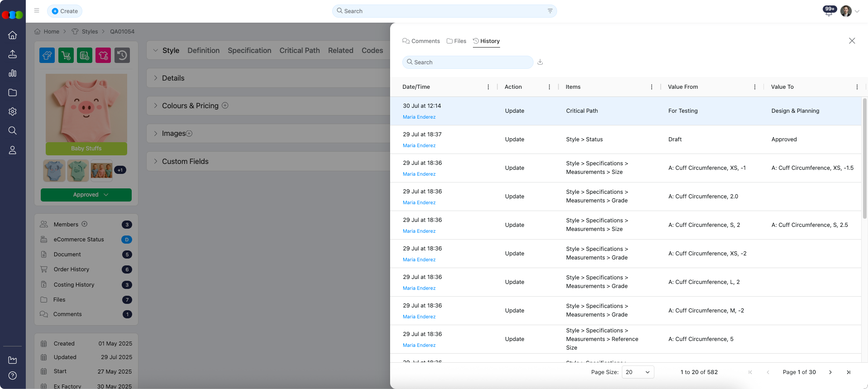Open the Approved status dropdown
The image size is (868, 389).
[86, 195]
